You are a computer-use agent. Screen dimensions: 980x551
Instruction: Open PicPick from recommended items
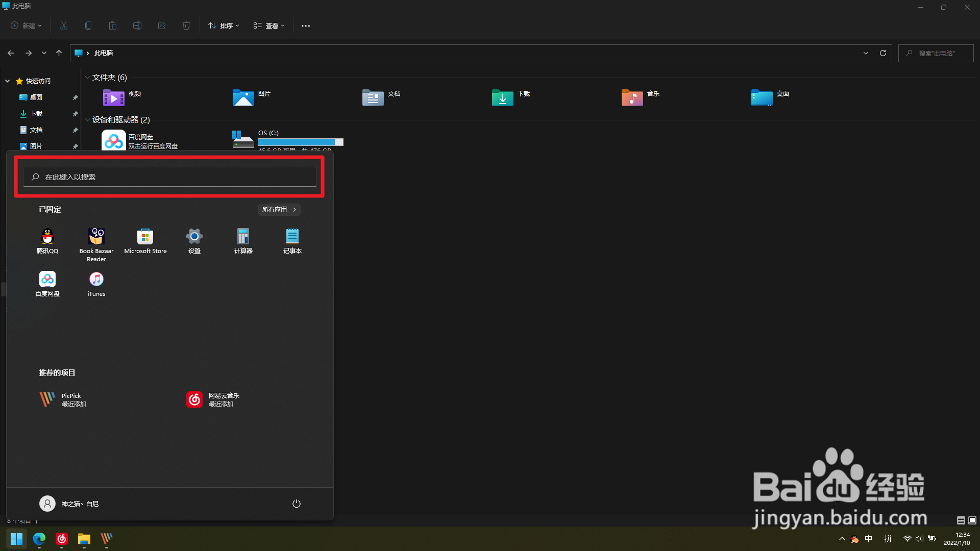click(x=64, y=399)
